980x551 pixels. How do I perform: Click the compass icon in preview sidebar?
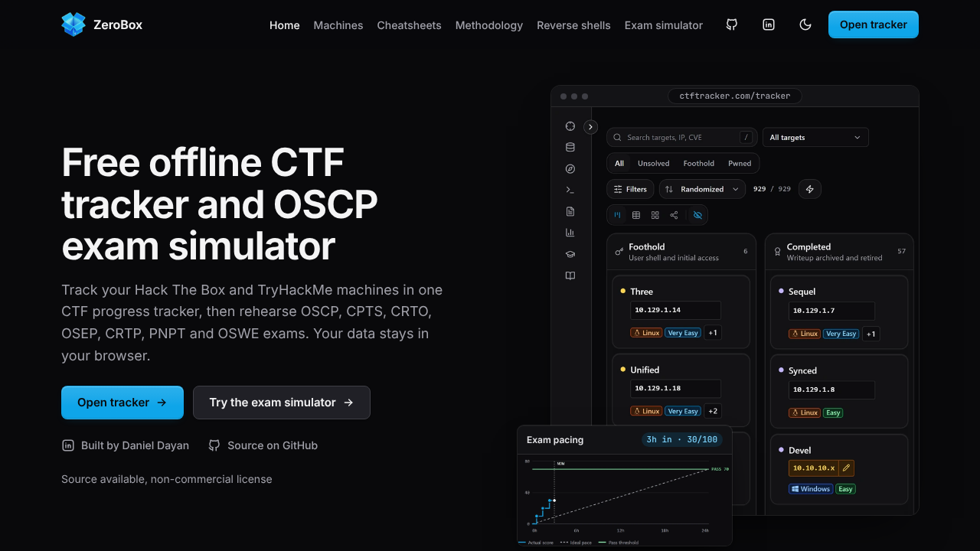click(x=570, y=169)
